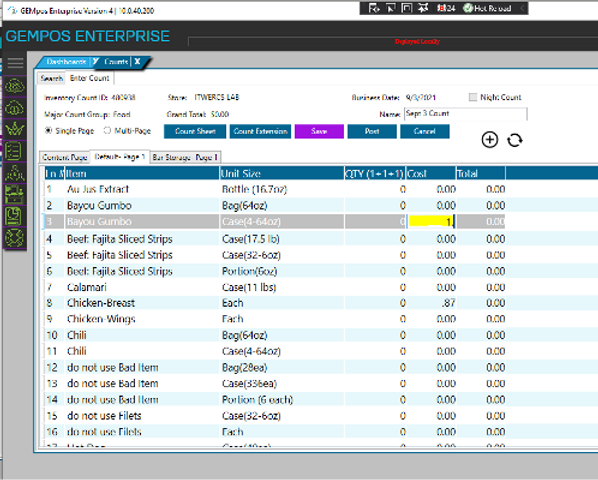Close the Counts tab with X

[x=137, y=61]
